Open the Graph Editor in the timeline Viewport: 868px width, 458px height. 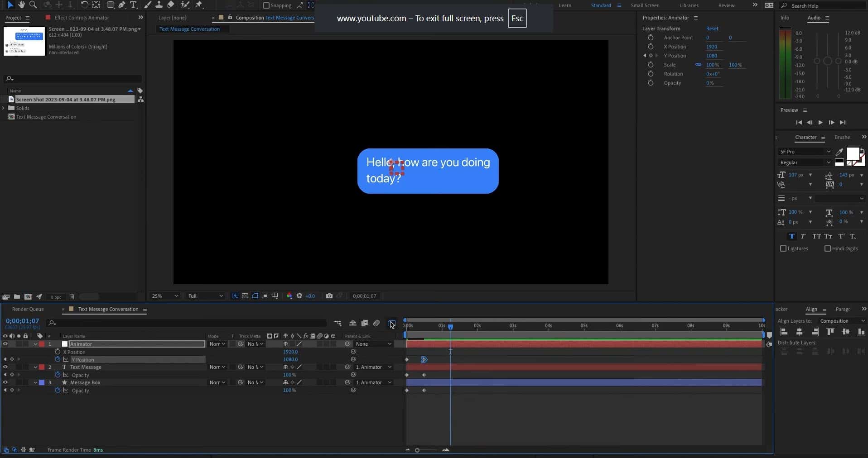click(x=391, y=323)
